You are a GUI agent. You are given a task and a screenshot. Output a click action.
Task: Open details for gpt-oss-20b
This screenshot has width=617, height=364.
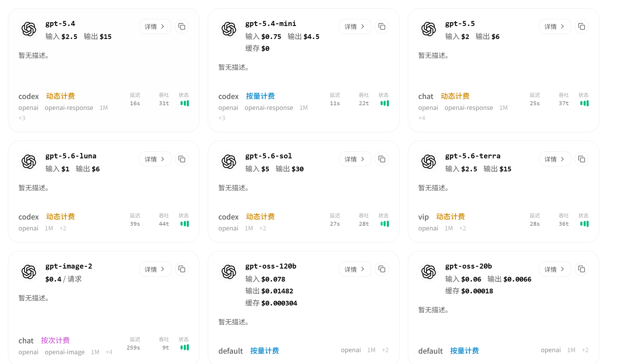tap(555, 269)
